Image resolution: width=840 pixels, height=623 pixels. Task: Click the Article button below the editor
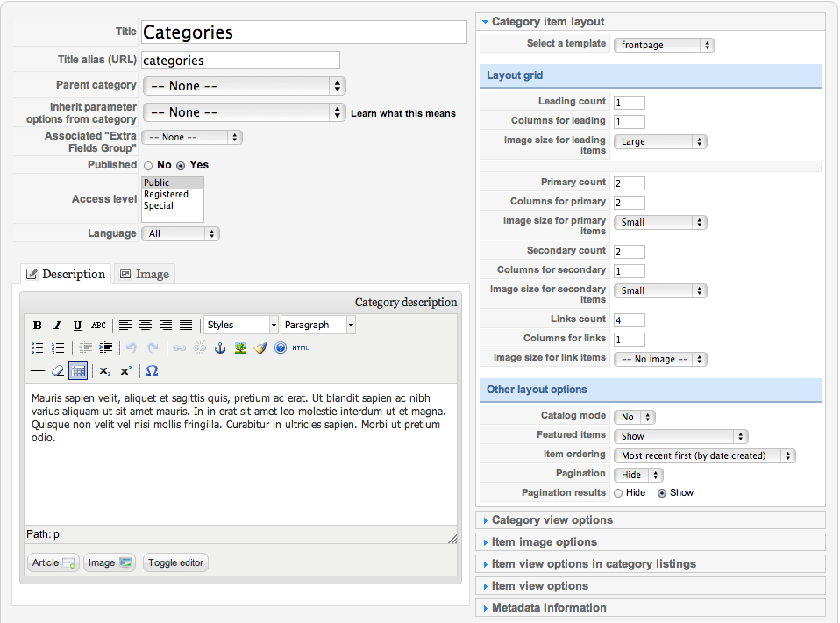pos(53,562)
